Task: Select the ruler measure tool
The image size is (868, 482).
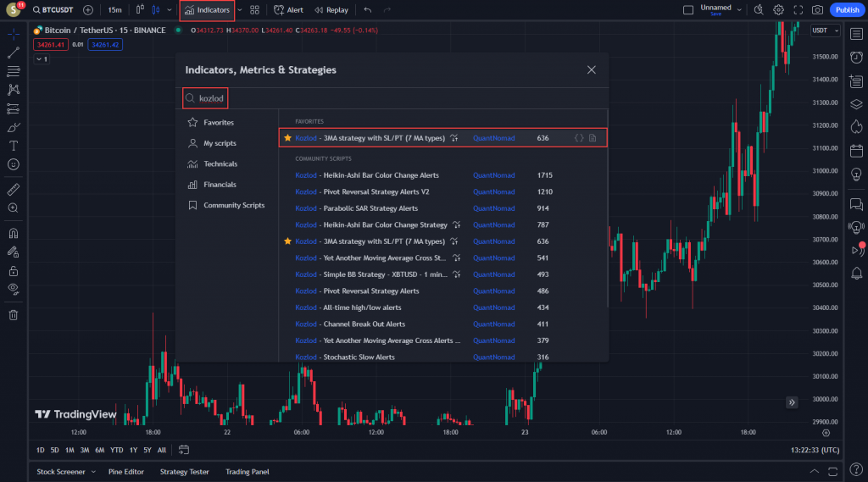Action: click(x=14, y=189)
